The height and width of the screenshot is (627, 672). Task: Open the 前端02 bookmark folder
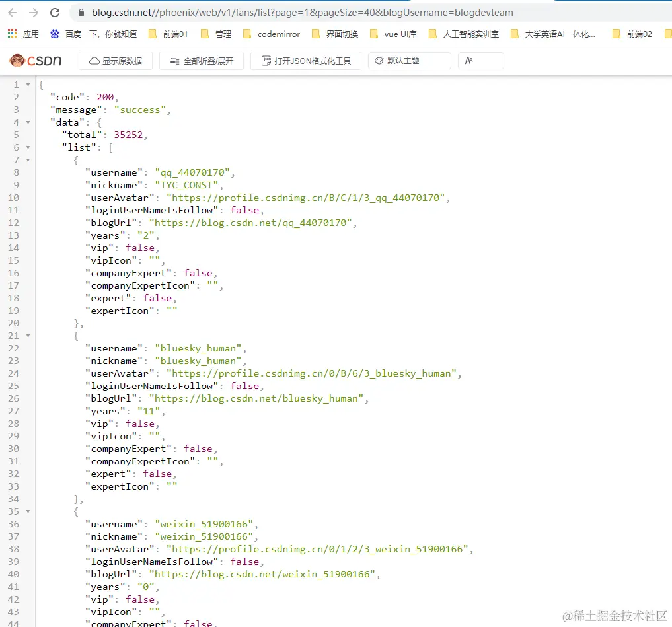coord(632,34)
